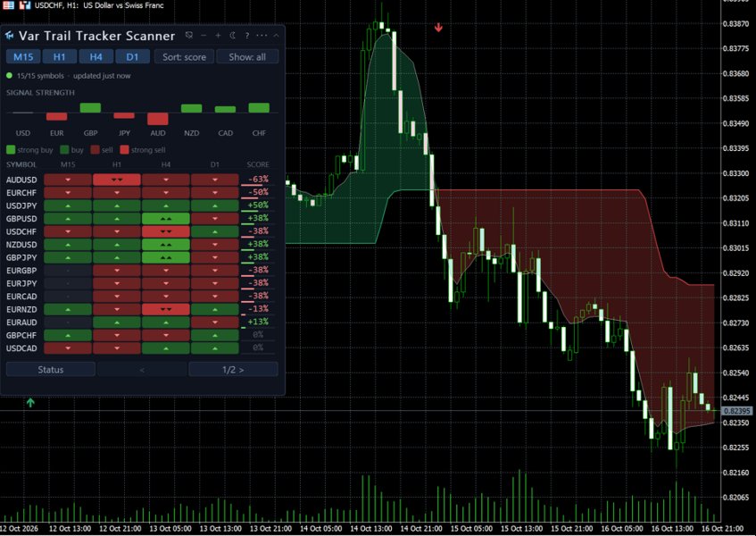Click the Var Trail Tracker Scanner logo icon
Image resolution: width=756 pixels, height=536 pixels.
tap(9, 35)
